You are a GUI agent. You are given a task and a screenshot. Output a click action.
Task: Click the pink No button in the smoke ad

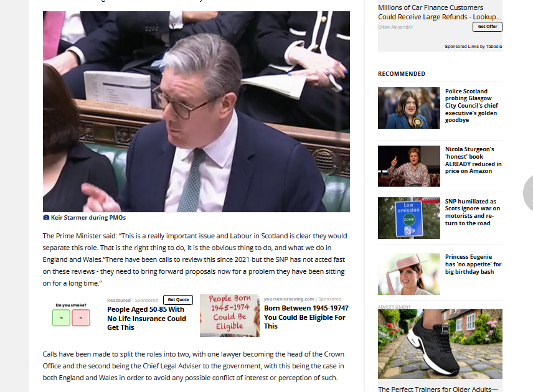(x=81, y=317)
